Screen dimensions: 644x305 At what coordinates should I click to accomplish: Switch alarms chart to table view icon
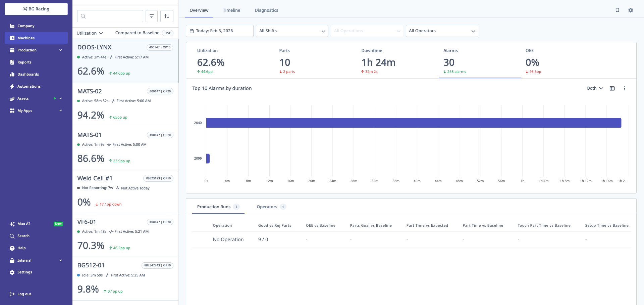coord(612,88)
